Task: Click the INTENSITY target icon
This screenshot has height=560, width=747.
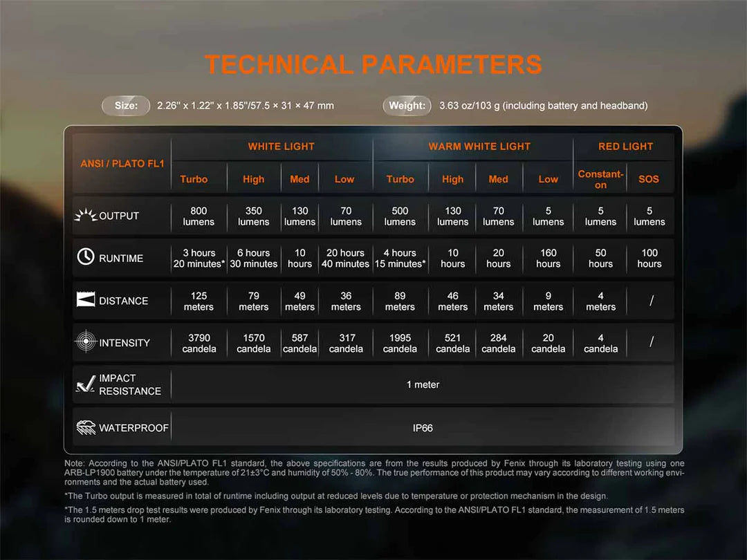Action: (85, 342)
